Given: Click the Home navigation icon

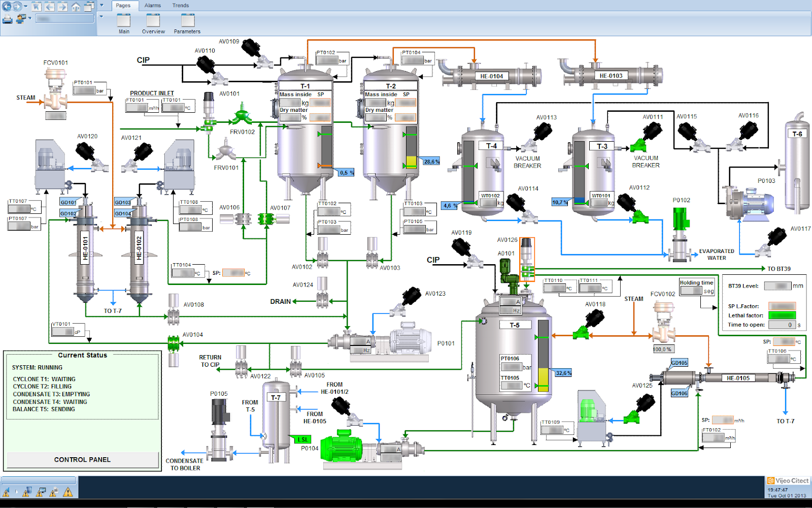Looking at the screenshot, I should click(75, 7).
